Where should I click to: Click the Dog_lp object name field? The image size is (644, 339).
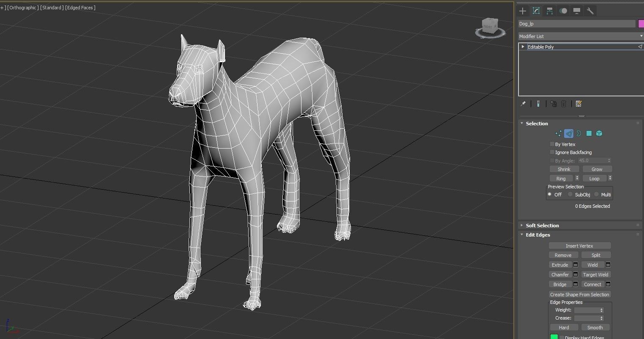click(x=577, y=24)
